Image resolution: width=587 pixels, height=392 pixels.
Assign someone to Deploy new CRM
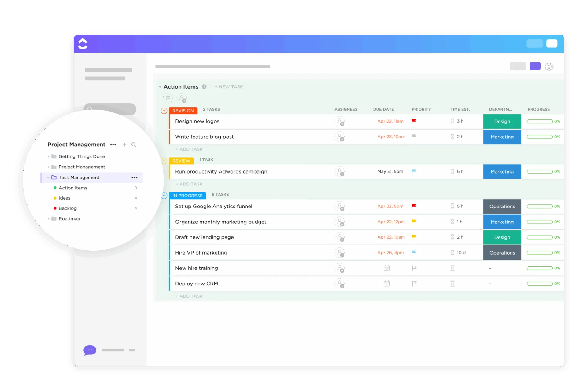(x=339, y=284)
